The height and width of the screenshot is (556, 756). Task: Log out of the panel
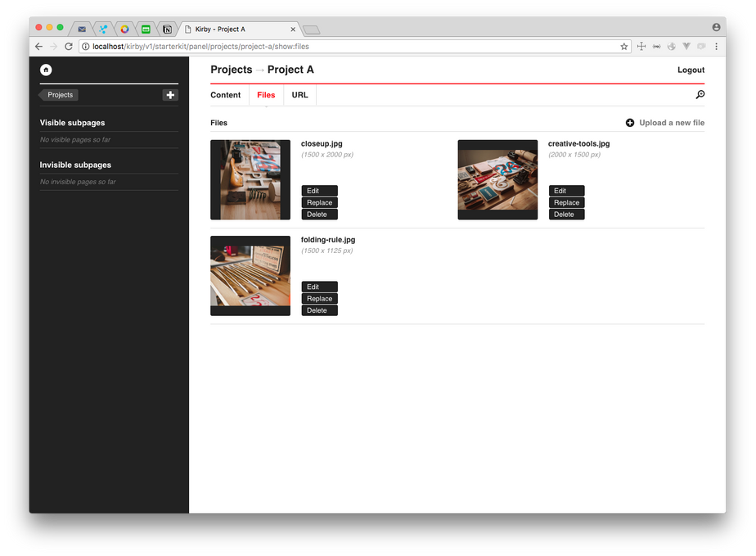click(691, 70)
